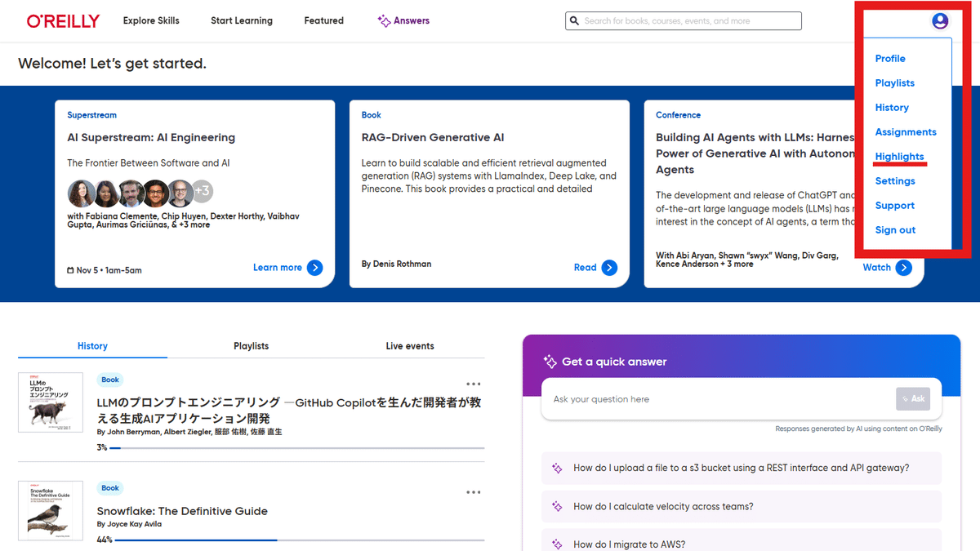Click the arrow icon next to Learn more
Viewport: 980px width, 551px height.
(317, 267)
